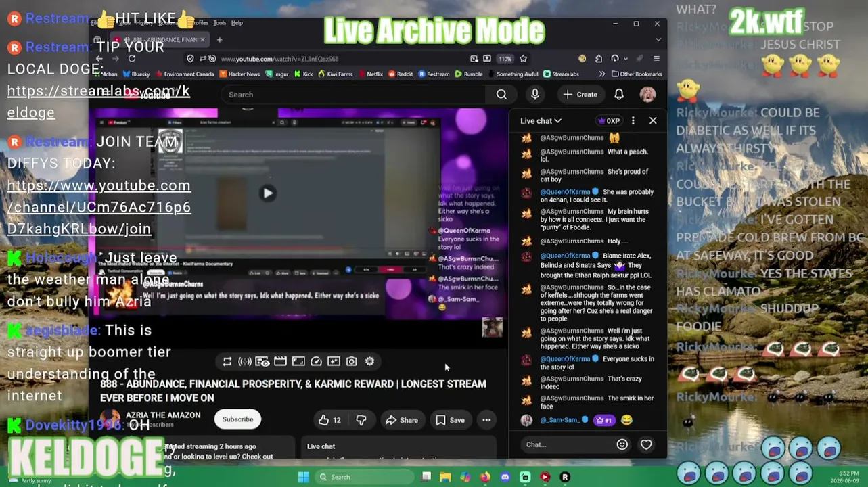
Task: Share the video
Action: pos(402,420)
